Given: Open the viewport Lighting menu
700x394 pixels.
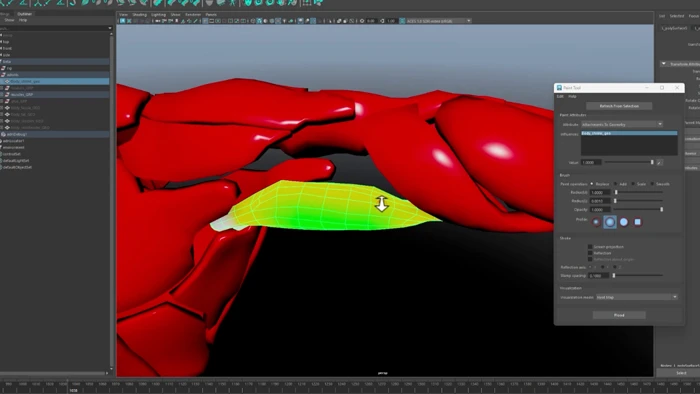Looking at the screenshot, I should [x=158, y=15].
